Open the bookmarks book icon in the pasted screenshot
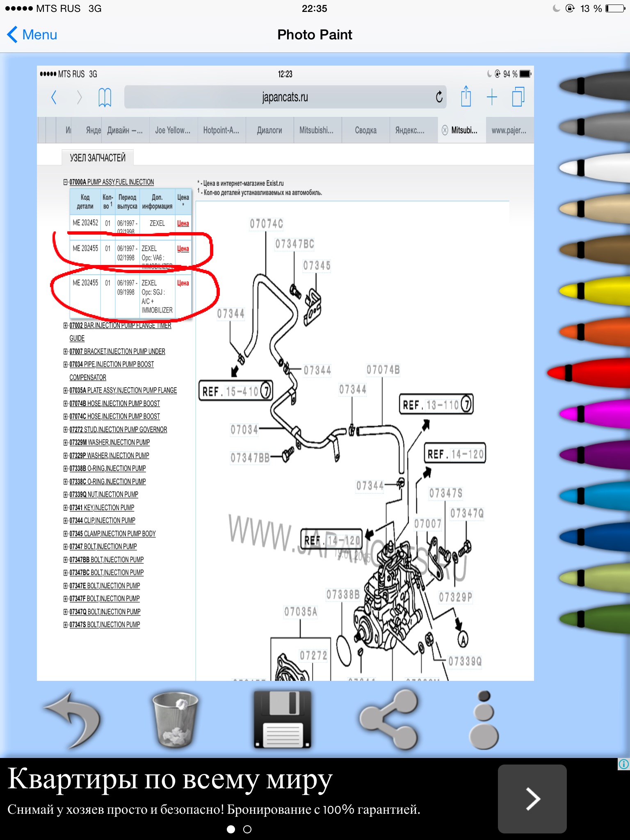 (105, 98)
